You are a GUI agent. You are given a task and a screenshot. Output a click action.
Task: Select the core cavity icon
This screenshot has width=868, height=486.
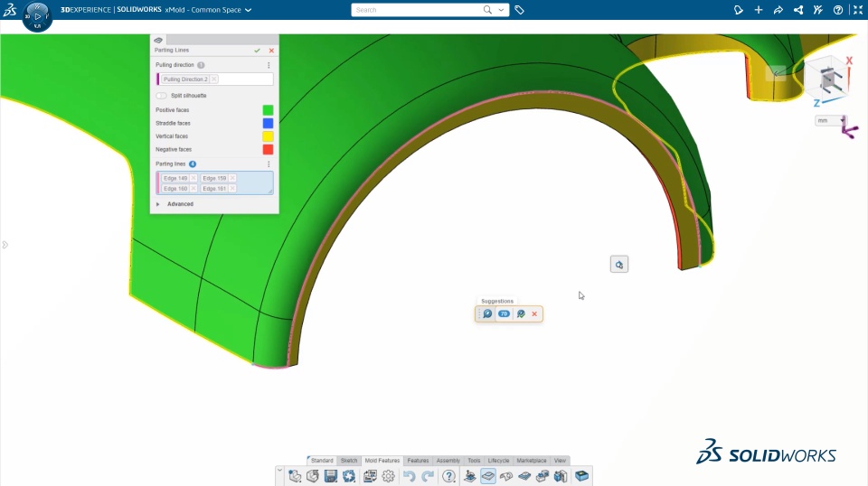(x=561, y=476)
